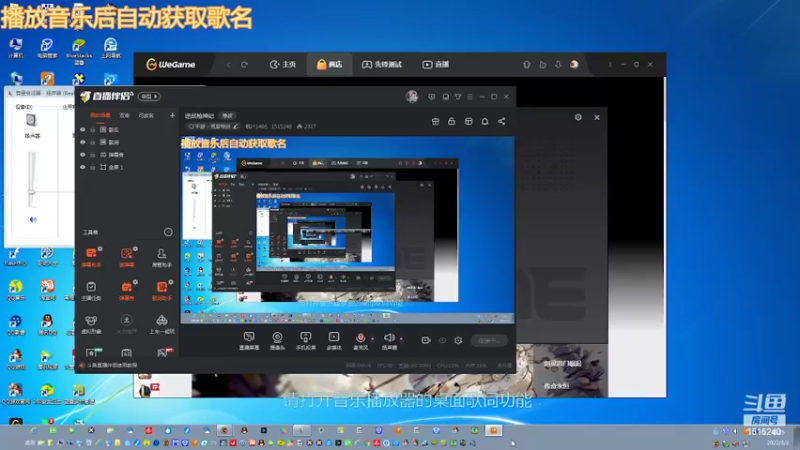The width and height of the screenshot is (800, 450).
Task: Click the stream preview area in the companion
Action: [x=347, y=230]
